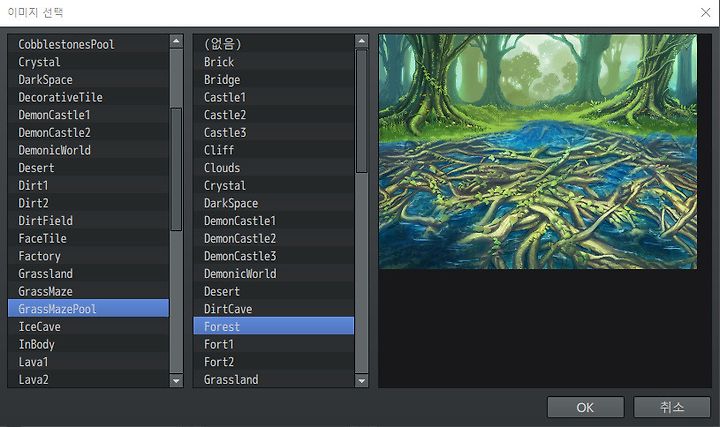Click the left list scrollbar thumb
The image size is (720, 427).
tap(176, 169)
